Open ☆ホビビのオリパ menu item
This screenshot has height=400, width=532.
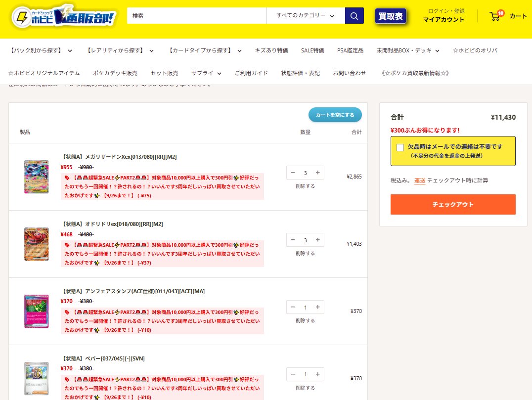pos(475,50)
